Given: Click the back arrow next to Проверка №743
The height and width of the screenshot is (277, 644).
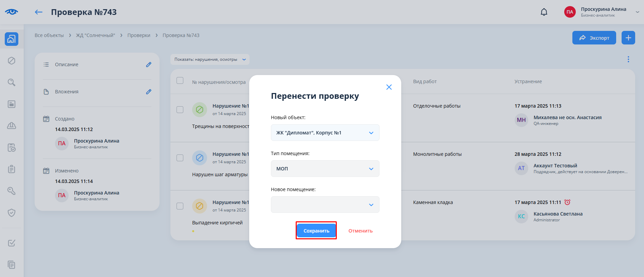Looking at the screenshot, I should coord(39,12).
